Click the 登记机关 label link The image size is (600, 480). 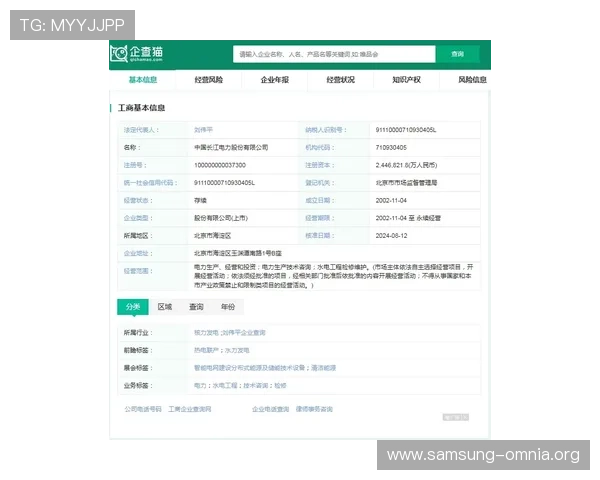320,183
